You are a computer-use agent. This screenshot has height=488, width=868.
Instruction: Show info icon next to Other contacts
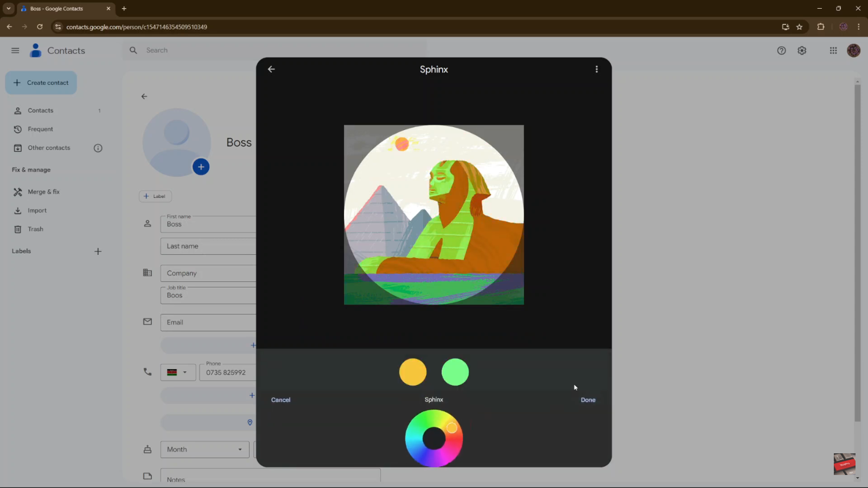pos(98,148)
